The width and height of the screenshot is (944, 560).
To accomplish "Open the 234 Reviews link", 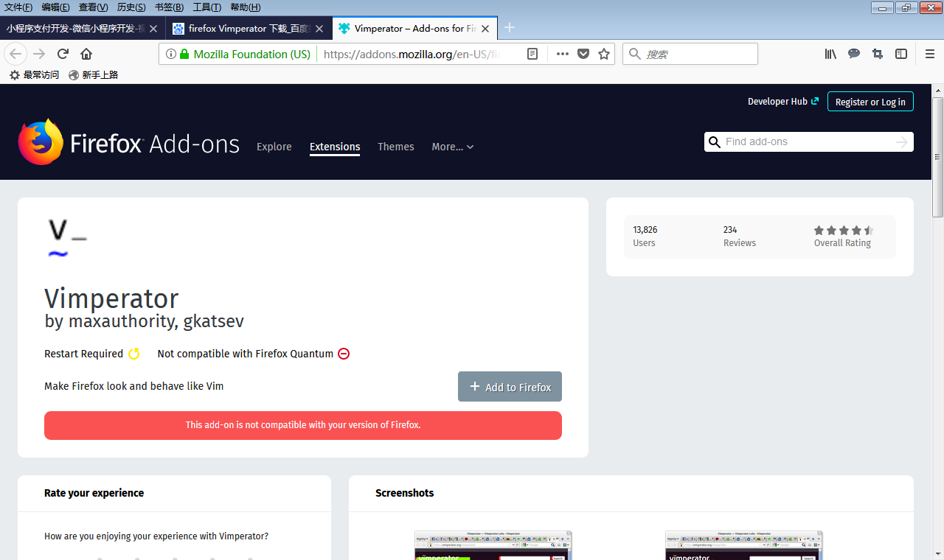I will pyautogui.click(x=740, y=237).
